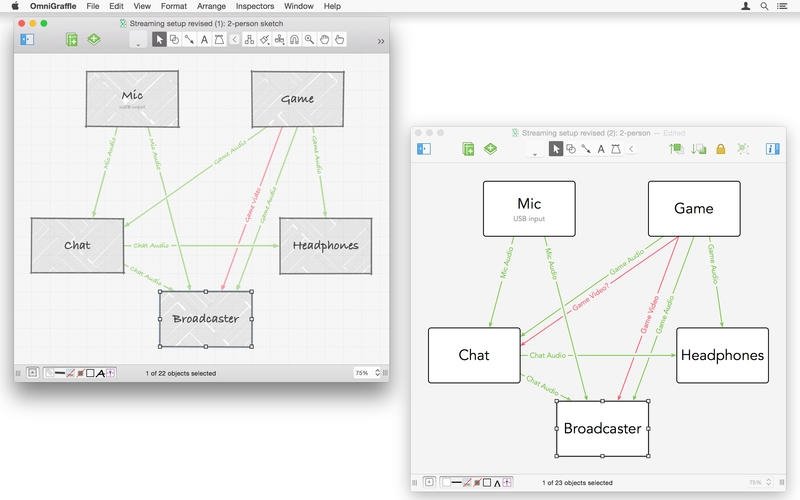Activate the Zoom magnifier tool
Viewport: 800px width, 500px height.
309,39
